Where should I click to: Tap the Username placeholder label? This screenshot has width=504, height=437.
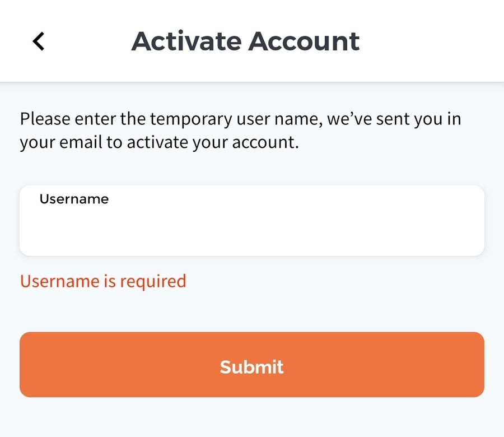[73, 199]
